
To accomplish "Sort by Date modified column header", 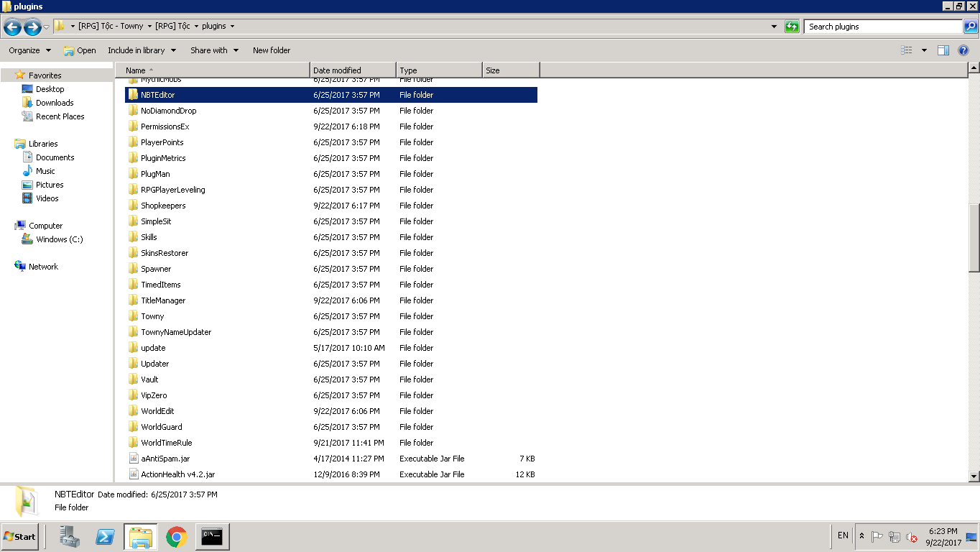I will pos(353,70).
